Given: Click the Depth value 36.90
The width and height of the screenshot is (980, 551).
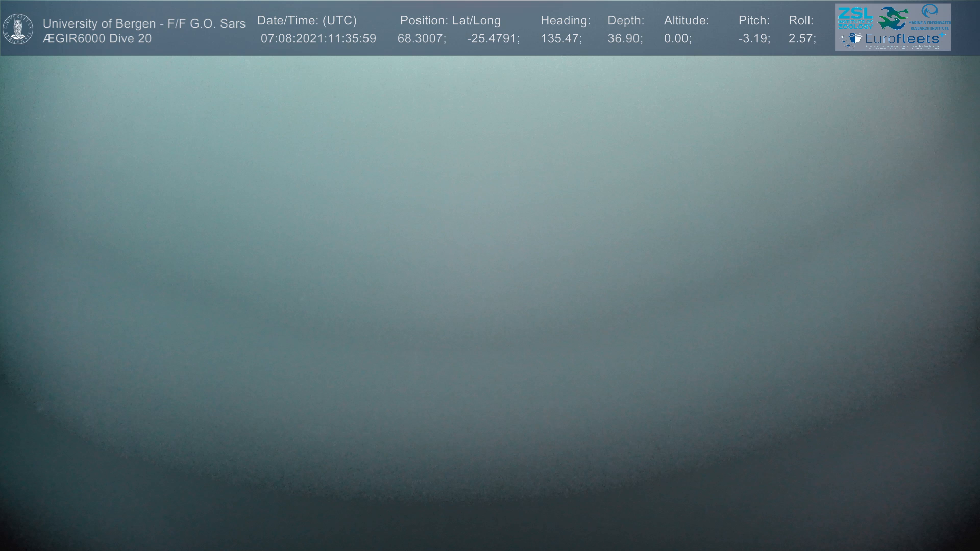Looking at the screenshot, I should tap(624, 39).
